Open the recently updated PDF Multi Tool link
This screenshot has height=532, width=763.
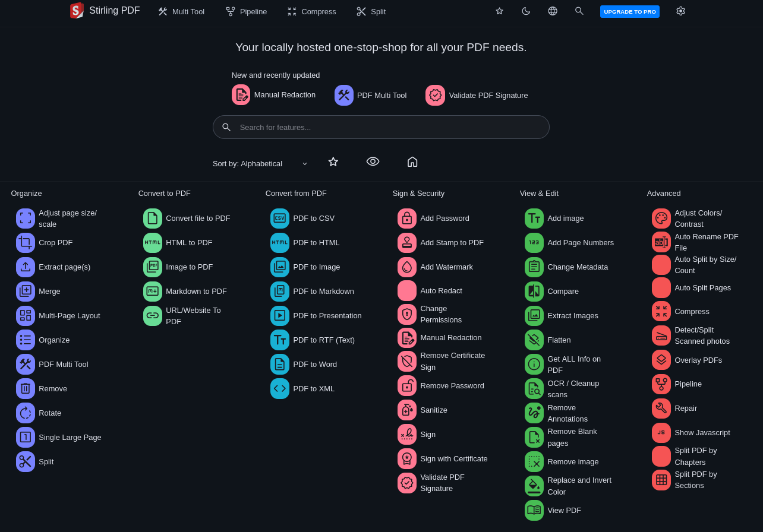(x=371, y=96)
